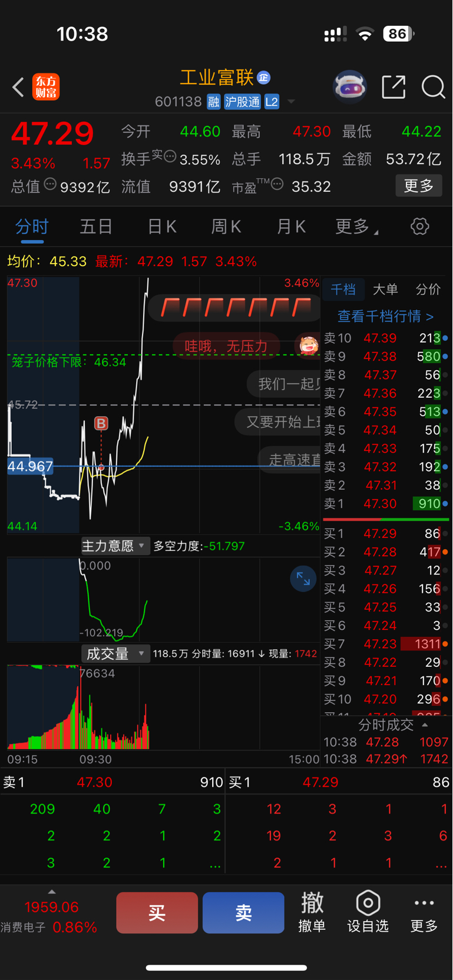The width and height of the screenshot is (453, 980).
Task: Tap the 笼子价格下限 46.34 label
Action: 69,362
